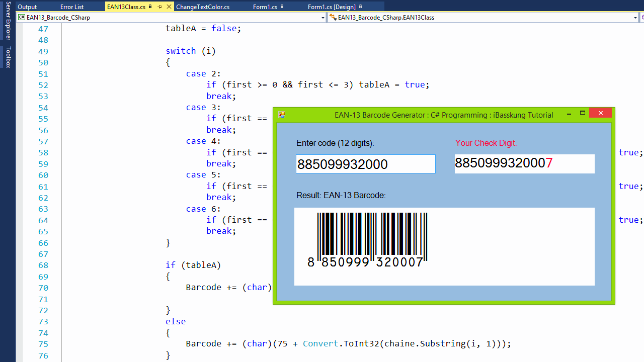644x362 pixels.
Task: Click line number 68 in the gutter
Action: pos(43,265)
